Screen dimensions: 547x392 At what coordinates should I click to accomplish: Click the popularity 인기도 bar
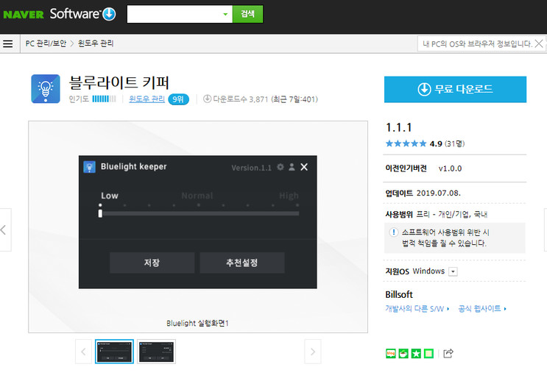(104, 99)
